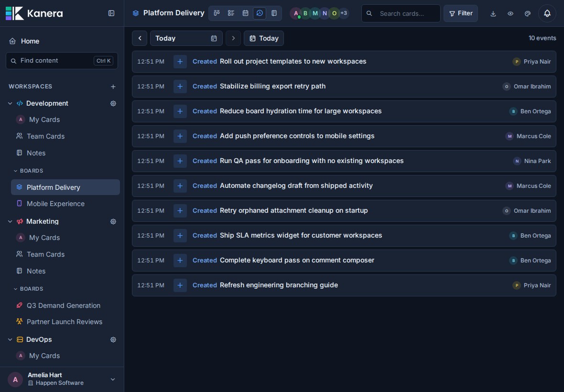Collapse BOARDS section under Development
The image size is (564, 392).
[x=28, y=171]
